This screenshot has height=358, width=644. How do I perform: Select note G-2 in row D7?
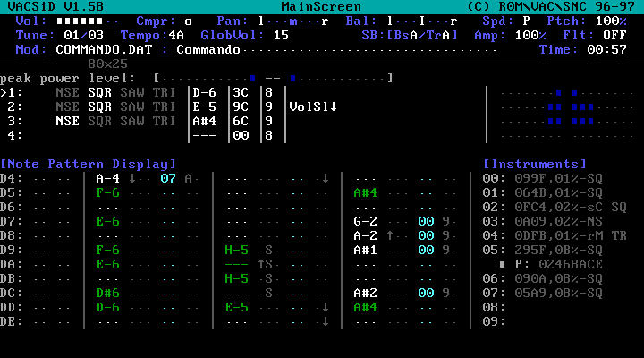click(x=365, y=222)
